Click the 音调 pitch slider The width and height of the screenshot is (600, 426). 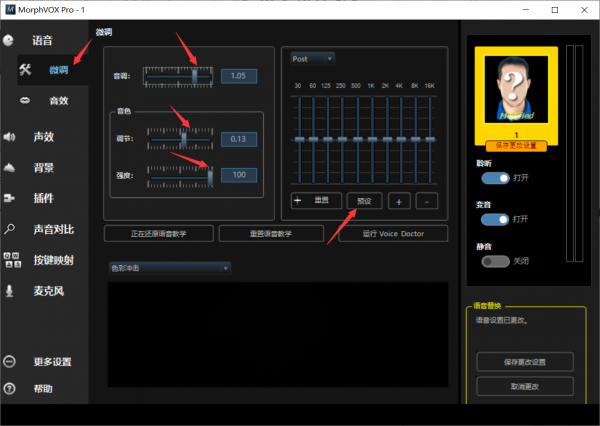[178, 77]
